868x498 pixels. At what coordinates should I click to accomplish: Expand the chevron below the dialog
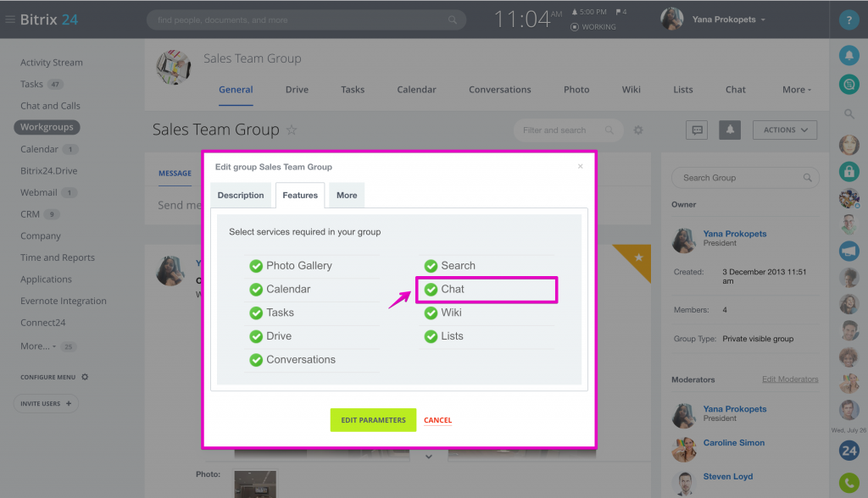click(428, 457)
